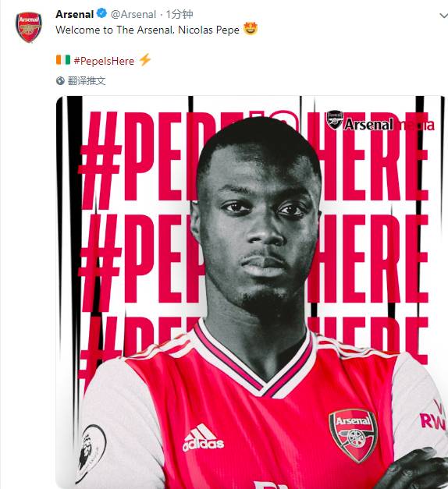Open the @Arsenal handle link
The height and width of the screenshot is (489, 448).
click(x=133, y=14)
